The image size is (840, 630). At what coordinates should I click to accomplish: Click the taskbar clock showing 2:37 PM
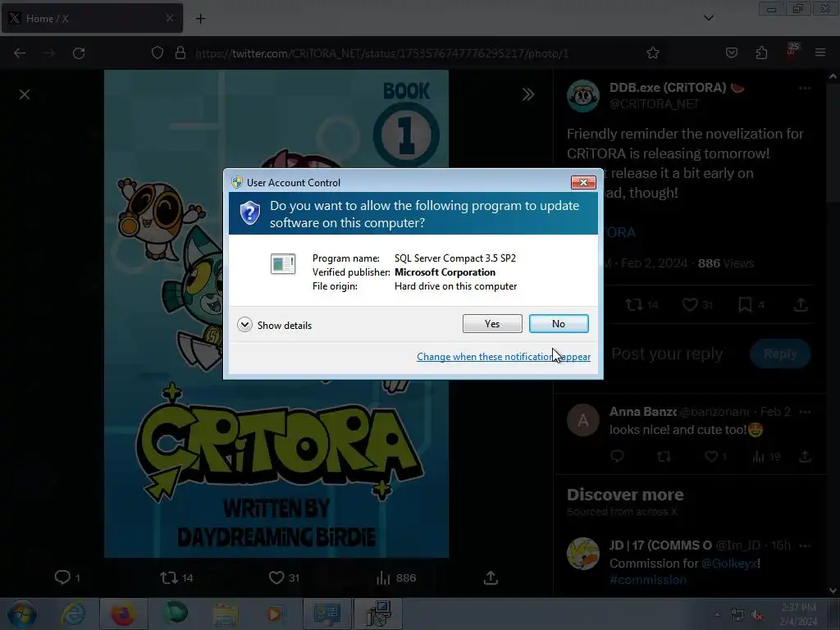pos(798,614)
